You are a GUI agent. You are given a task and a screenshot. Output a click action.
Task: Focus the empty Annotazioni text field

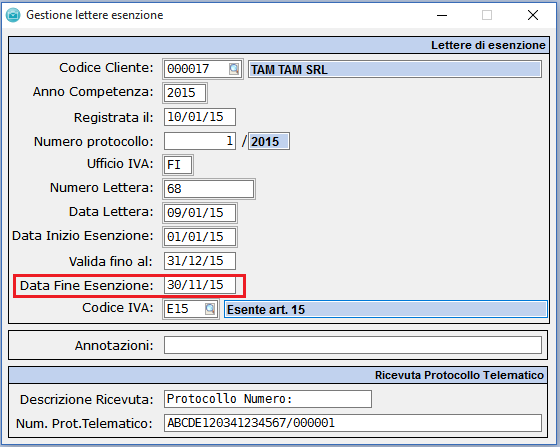pos(353,345)
